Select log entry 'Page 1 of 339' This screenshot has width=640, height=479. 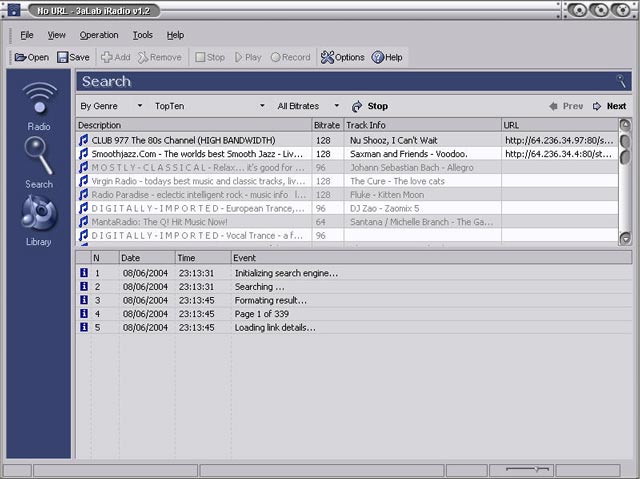pos(354,314)
